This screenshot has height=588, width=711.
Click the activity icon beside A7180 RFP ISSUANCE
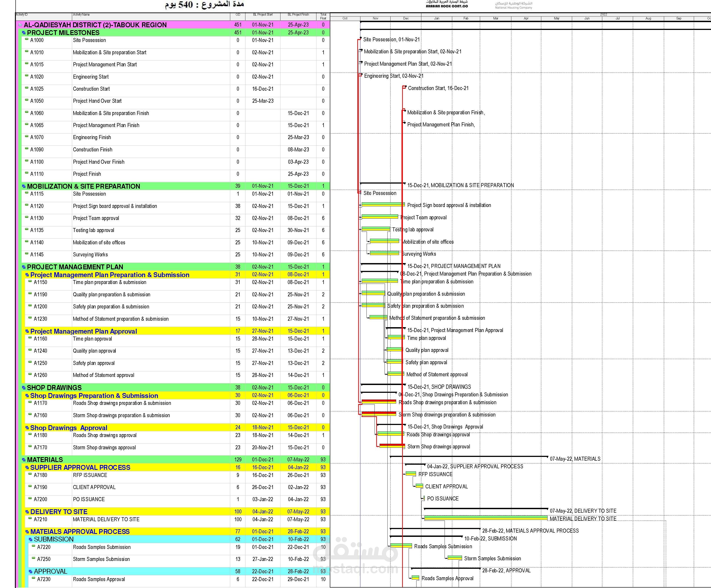[30, 474]
